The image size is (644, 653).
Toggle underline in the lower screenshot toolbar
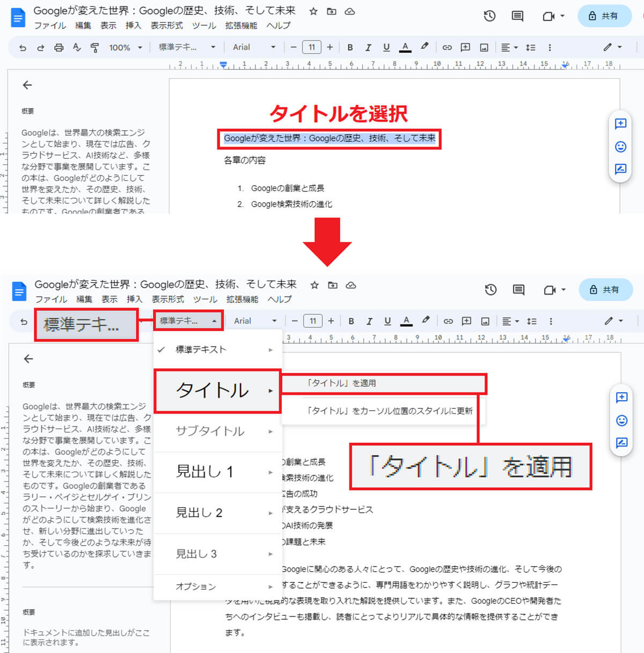387,321
